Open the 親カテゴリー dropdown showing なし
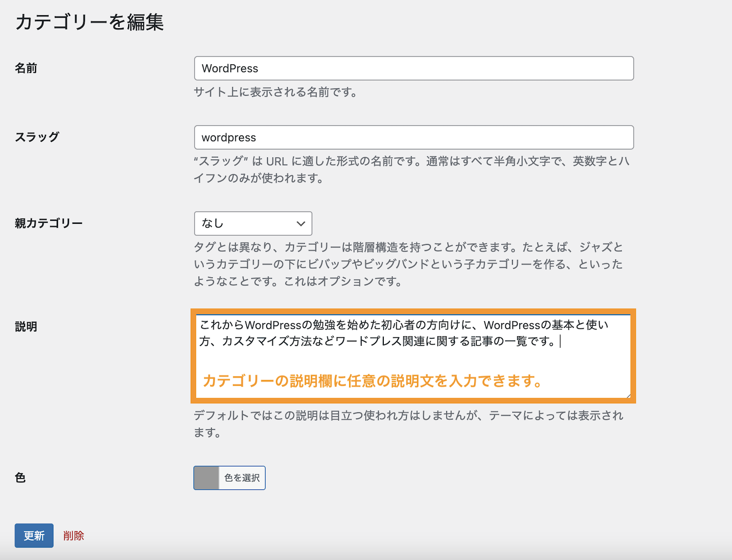The image size is (732, 560). [x=253, y=223]
